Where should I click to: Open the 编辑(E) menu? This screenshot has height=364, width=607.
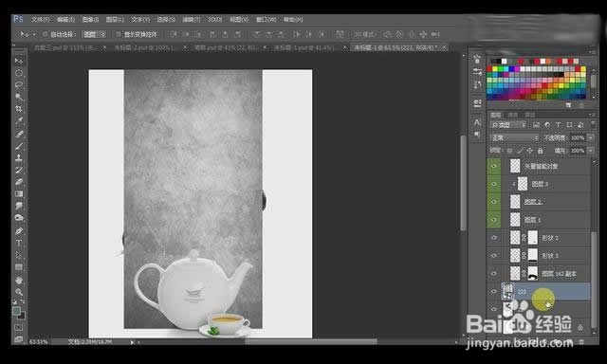tap(65, 19)
